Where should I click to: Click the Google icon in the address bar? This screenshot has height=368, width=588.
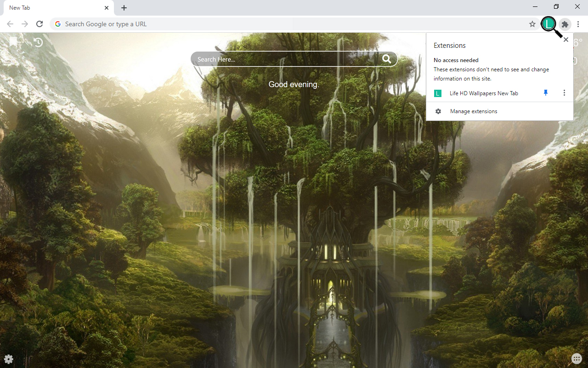click(58, 24)
